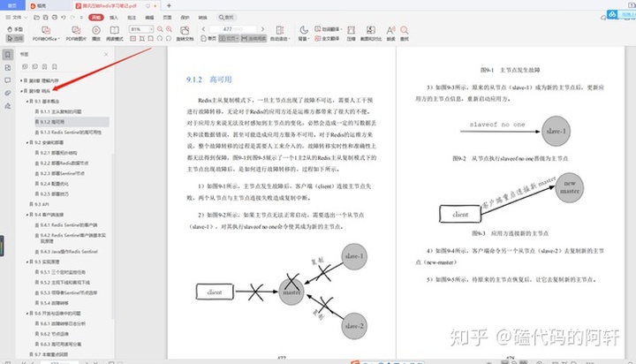The width and height of the screenshot is (636, 364).
Task: Click the open folder quick icon
Action: (x=36, y=18)
